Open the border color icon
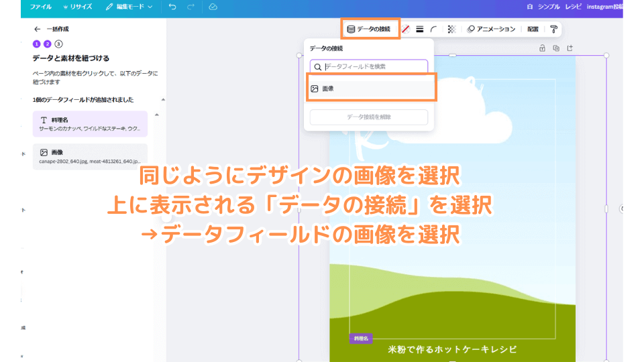 coord(405,29)
